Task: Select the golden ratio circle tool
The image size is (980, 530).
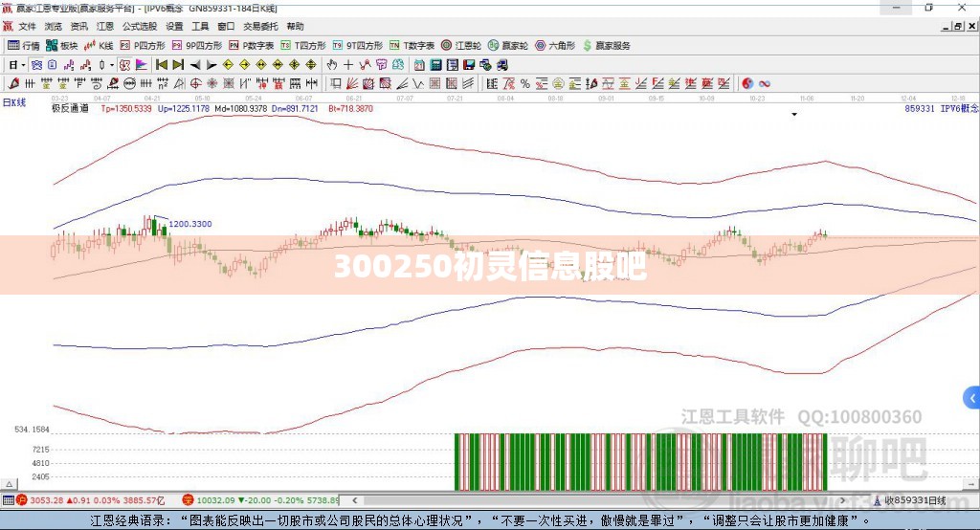Action: tap(558, 84)
